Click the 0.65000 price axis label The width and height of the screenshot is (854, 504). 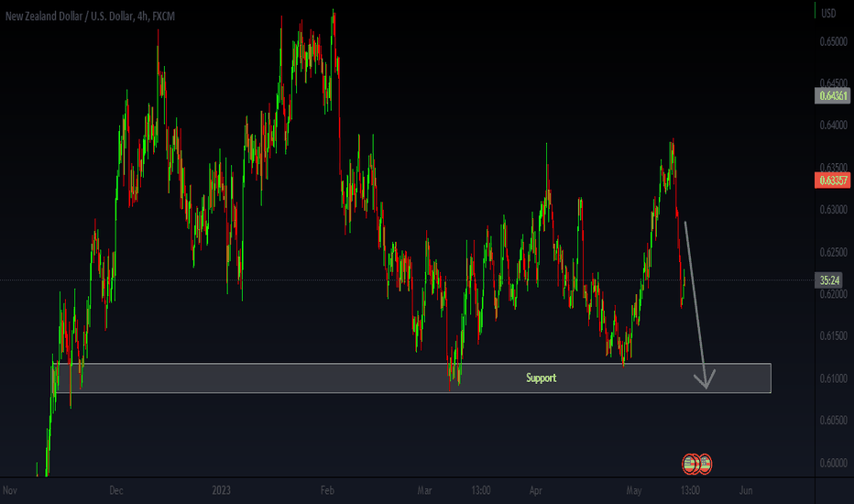click(833, 41)
